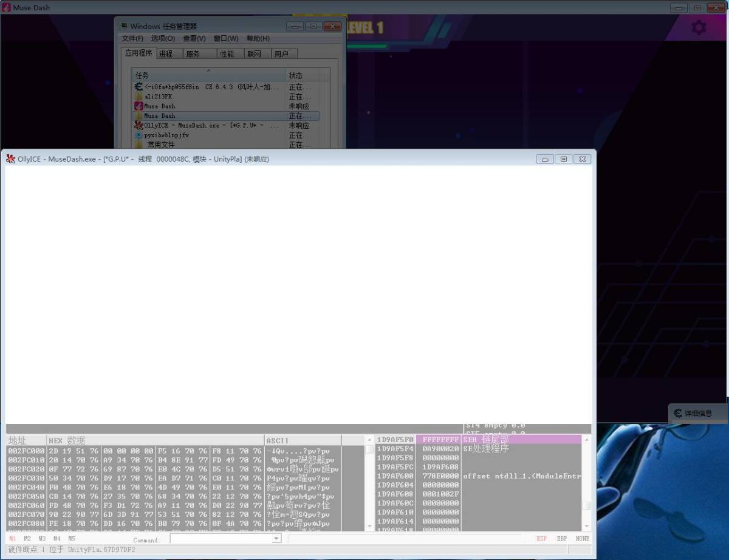The height and width of the screenshot is (560, 729).
Task: Open the 详细信息 details button
Action: (x=698, y=413)
